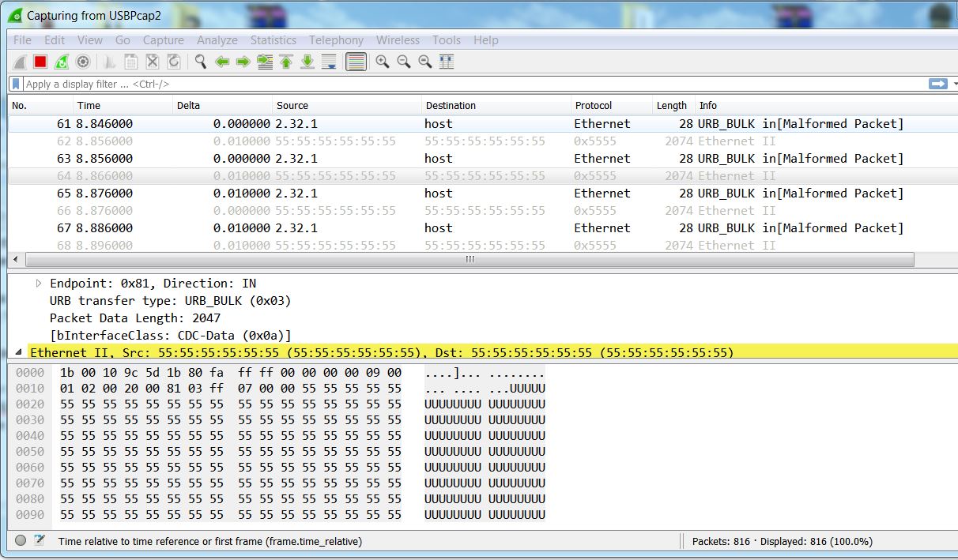Zoom in on packet text

pos(383,62)
